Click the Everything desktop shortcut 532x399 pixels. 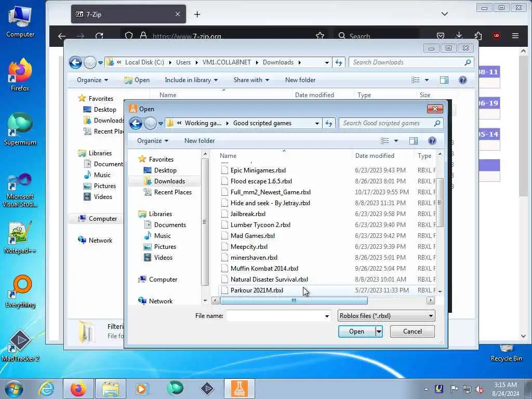coord(20,291)
